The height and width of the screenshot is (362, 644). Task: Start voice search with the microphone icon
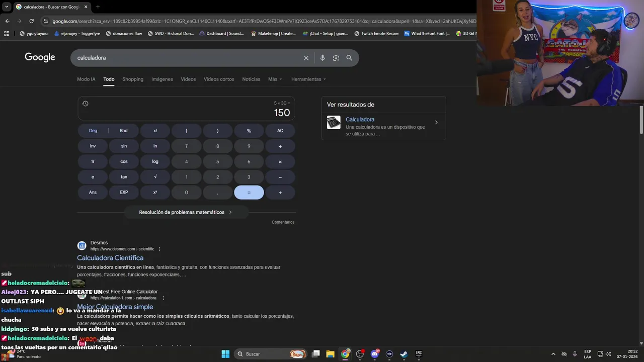click(x=323, y=58)
